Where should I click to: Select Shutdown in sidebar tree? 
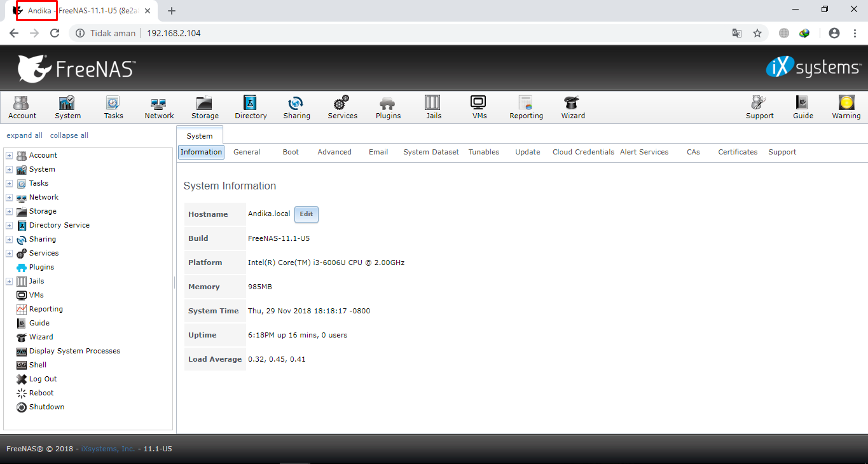click(x=46, y=407)
